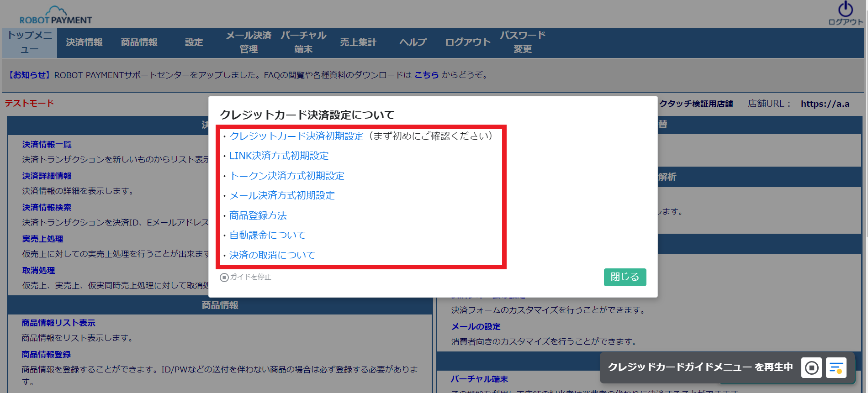Open the 設定 menu item
This screenshot has height=393, width=868.
tap(194, 42)
